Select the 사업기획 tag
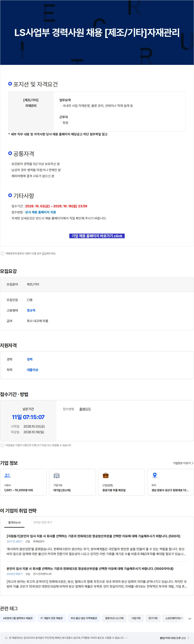Image resolution: width=194 pixels, height=644 pixels. pyautogui.click(x=136, y=618)
